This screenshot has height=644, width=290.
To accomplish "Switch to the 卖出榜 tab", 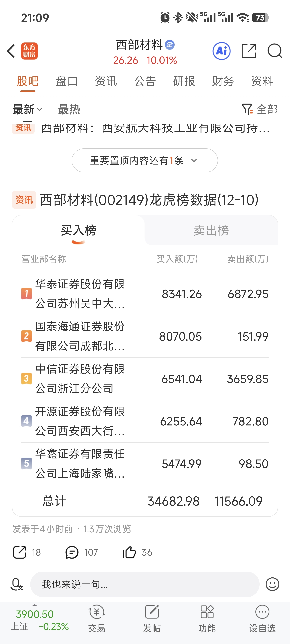I will click(211, 230).
